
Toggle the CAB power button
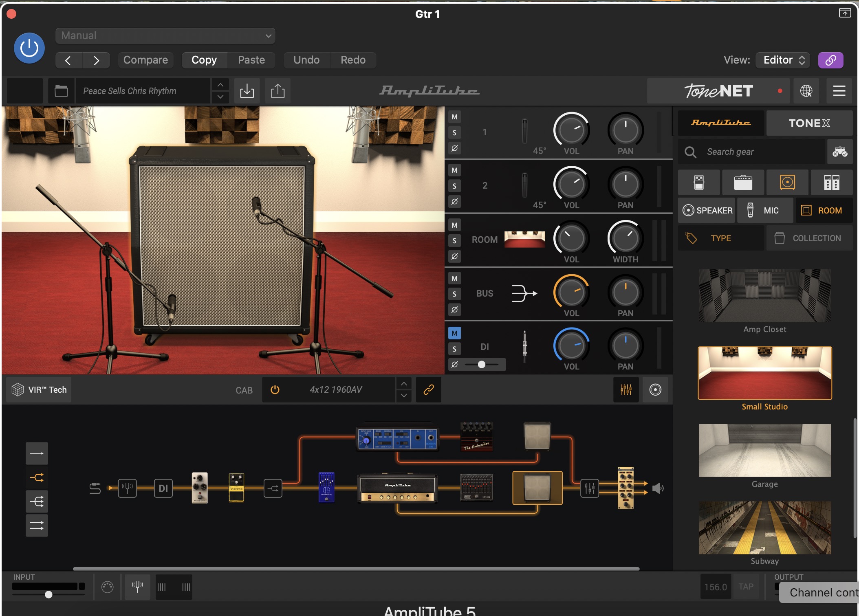coord(275,390)
